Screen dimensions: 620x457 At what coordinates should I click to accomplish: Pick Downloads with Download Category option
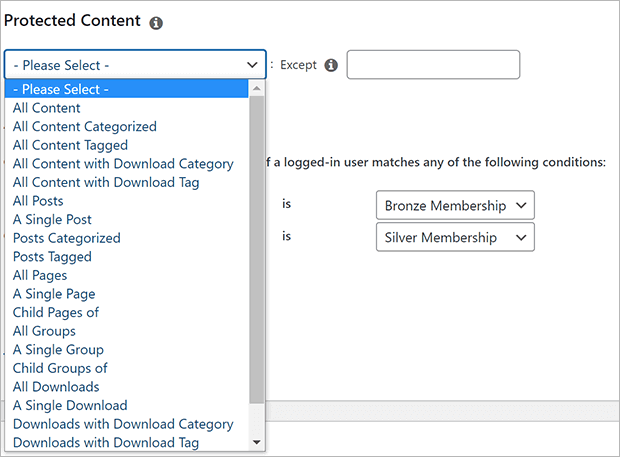(x=127, y=424)
